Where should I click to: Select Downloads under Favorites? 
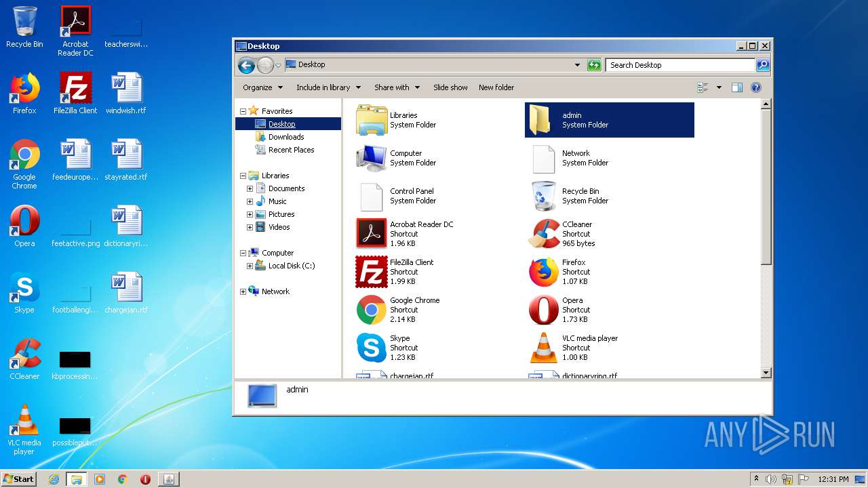click(286, 137)
